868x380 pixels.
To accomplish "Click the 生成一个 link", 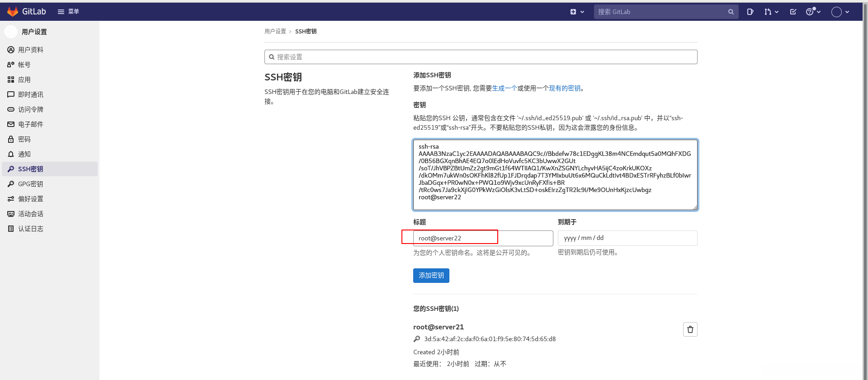I will (x=505, y=88).
